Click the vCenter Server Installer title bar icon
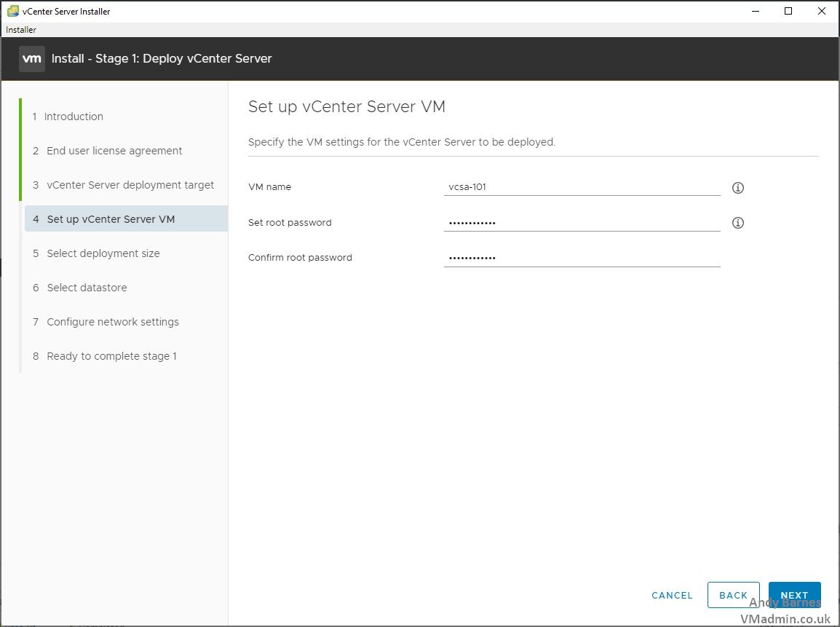Screen dimensions: 840x627 (13, 11)
